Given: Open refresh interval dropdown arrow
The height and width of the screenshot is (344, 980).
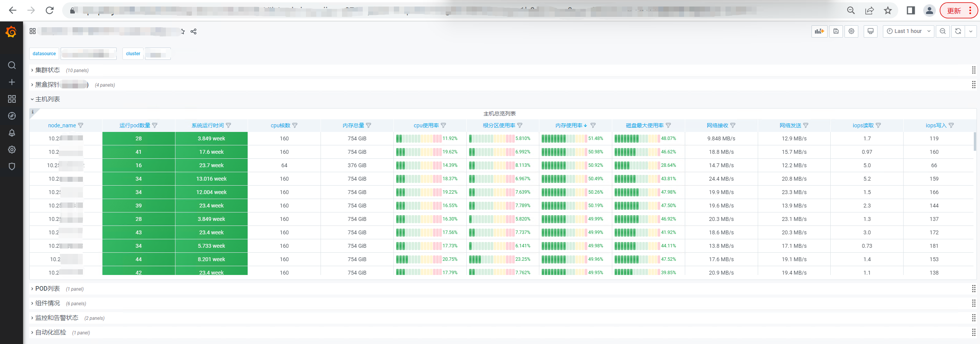Looking at the screenshot, I should (971, 31).
